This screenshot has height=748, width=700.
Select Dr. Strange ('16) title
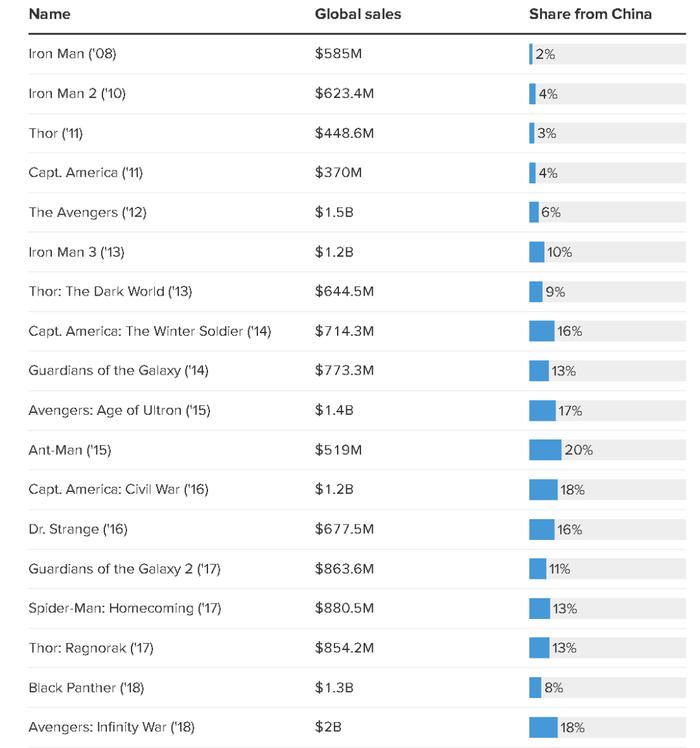point(78,529)
